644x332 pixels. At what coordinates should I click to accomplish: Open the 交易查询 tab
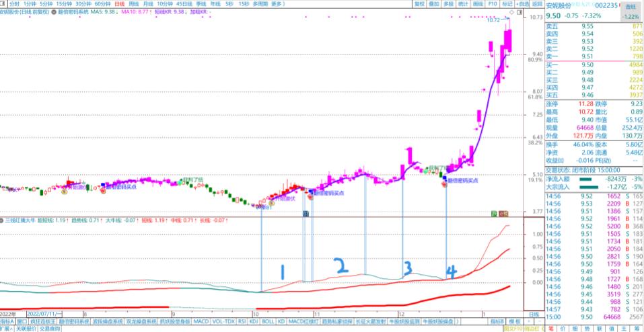[x=49, y=329]
